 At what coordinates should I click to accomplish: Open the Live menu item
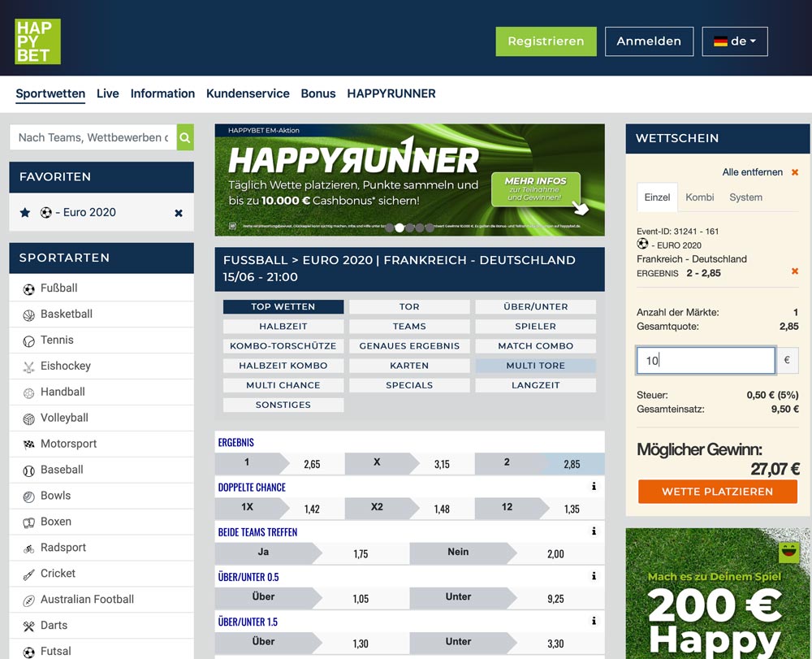click(x=108, y=93)
